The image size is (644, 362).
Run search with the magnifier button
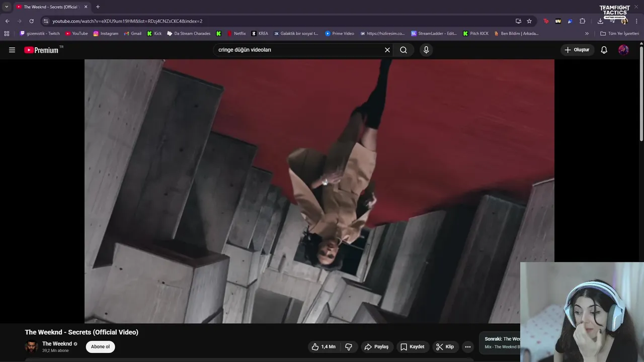[x=404, y=50]
